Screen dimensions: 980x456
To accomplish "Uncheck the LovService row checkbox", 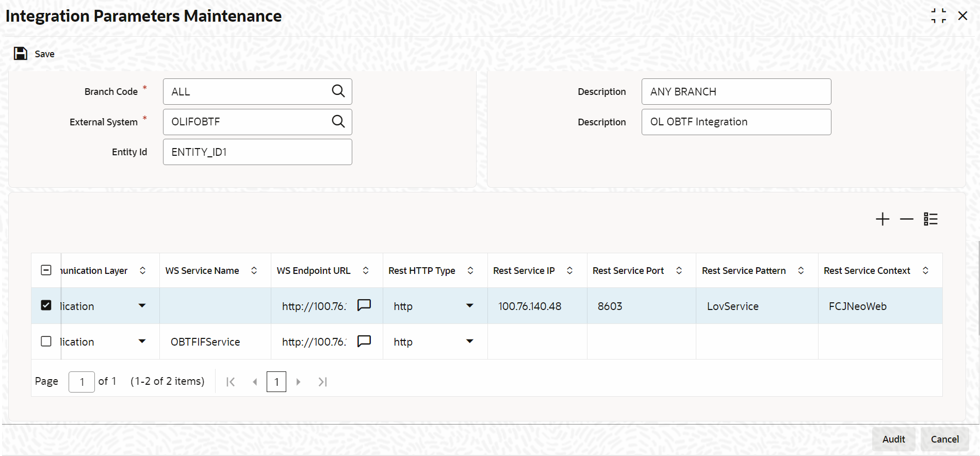I will pyautogui.click(x=46, y=305).
